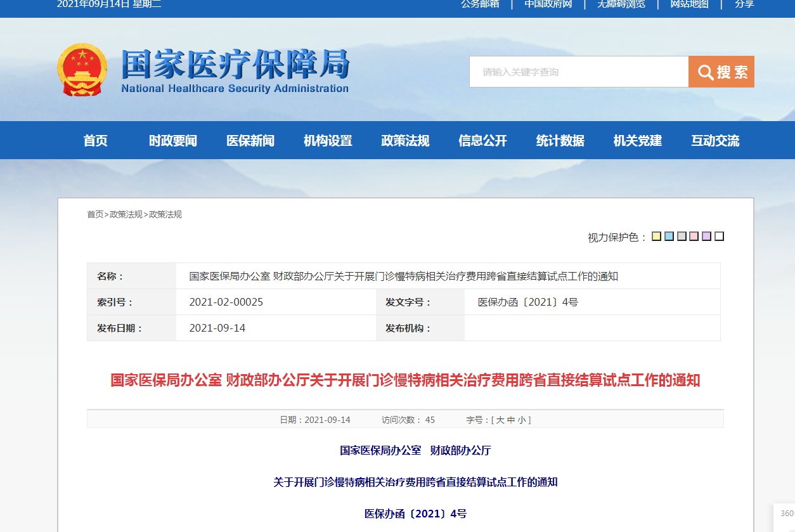Open the 互动交流 navigation item

pyautogui.click(x=715, y=141)
